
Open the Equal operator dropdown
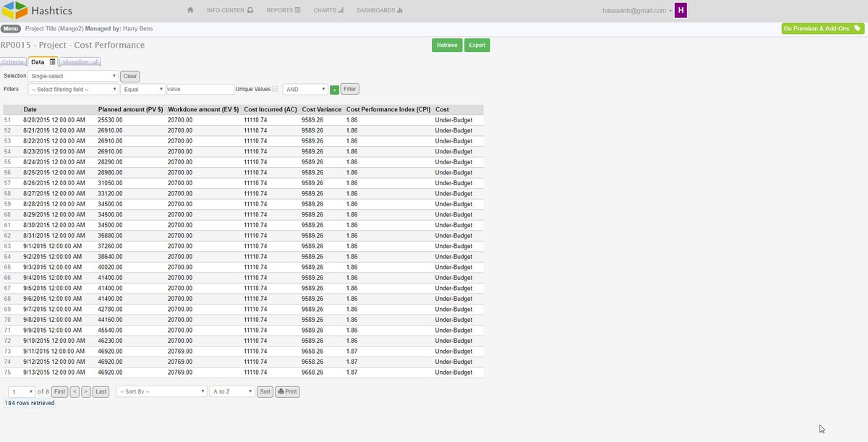tap(143, 89)
